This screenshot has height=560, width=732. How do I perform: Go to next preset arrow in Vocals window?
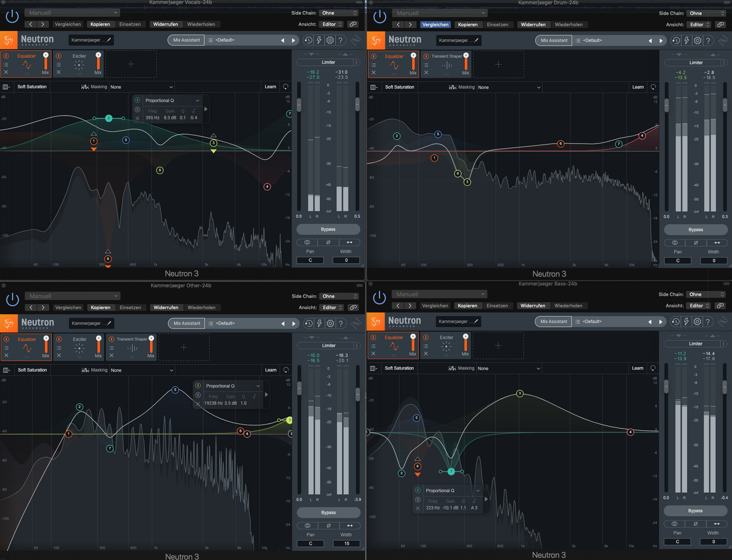pos(293,40)
